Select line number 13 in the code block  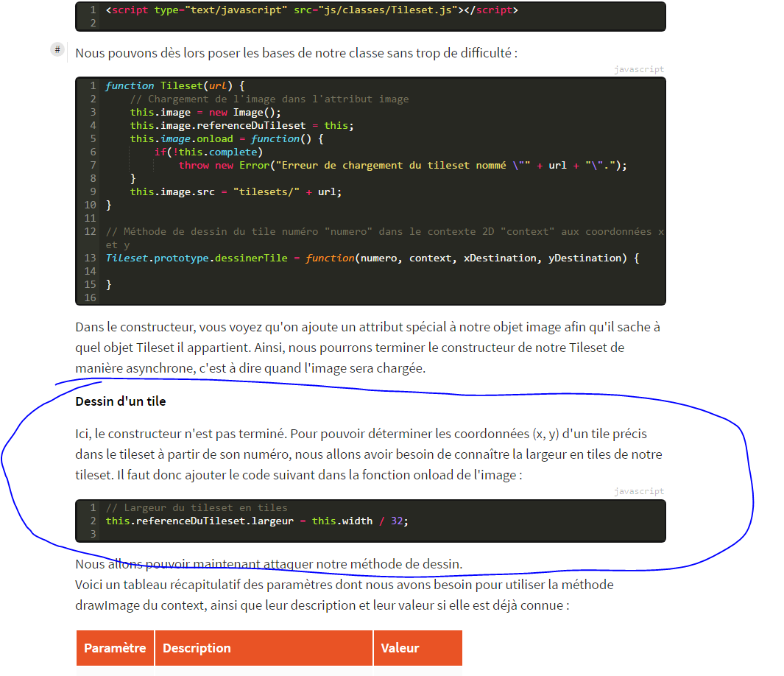[x=90, y=258]
